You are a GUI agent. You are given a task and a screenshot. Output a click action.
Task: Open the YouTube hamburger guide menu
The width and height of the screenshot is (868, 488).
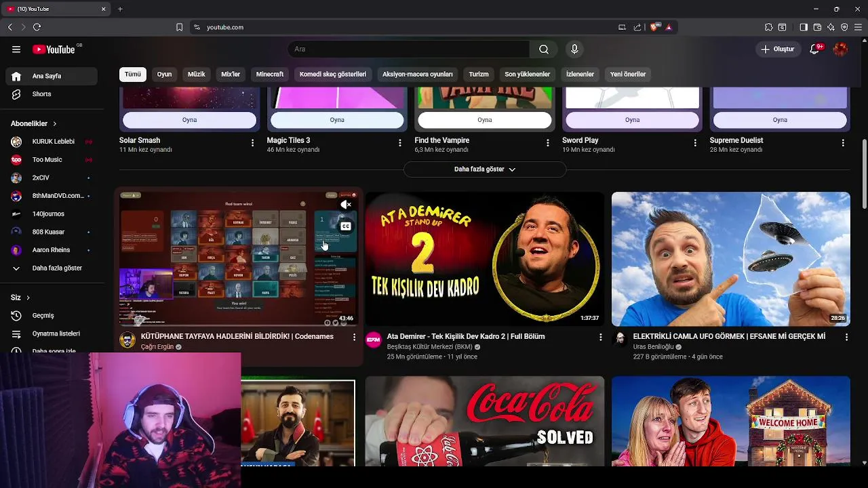pos(16,49)
